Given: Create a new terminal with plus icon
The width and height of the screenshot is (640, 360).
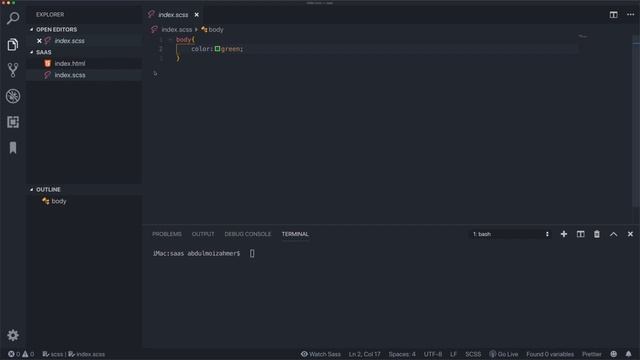Looking at the screenshot, I should pyautogui.click(x=564, y=234).
